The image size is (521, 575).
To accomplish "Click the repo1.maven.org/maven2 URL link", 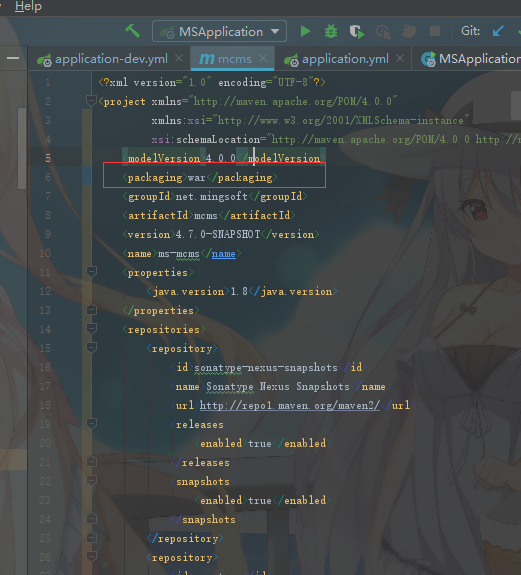I will (x=290, y=406).
